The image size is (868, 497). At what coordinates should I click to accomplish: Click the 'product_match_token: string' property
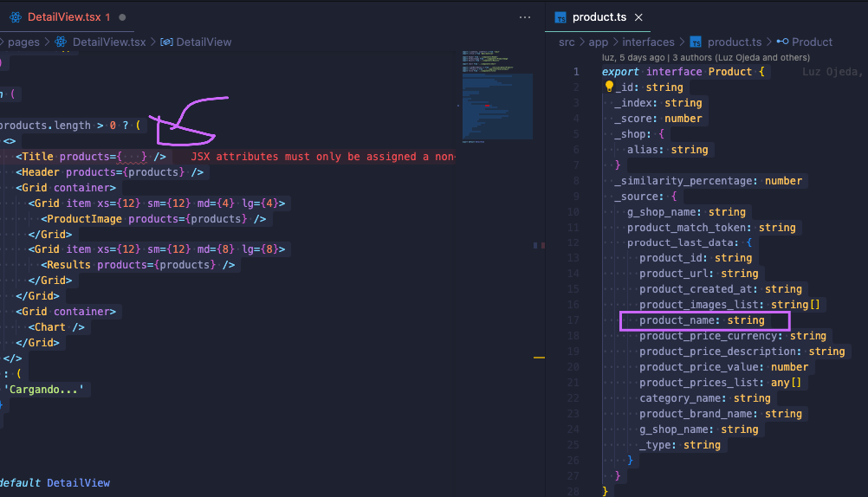[711, 227]
